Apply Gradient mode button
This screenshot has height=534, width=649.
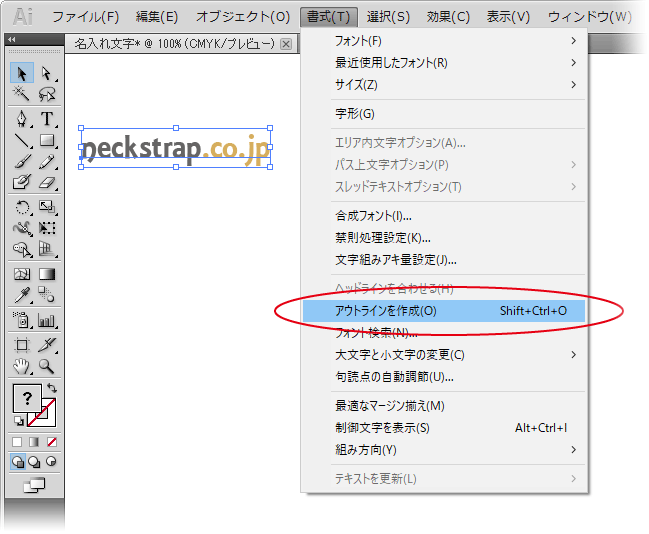34,442
